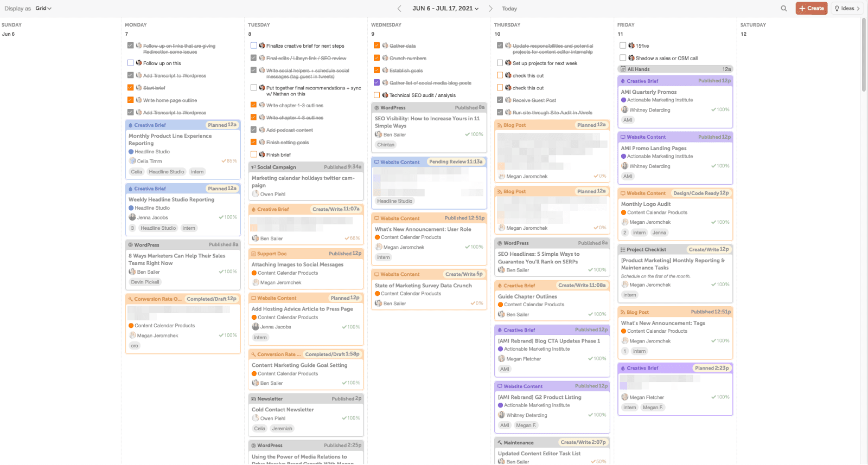
Task: Open Create/Write status on Project Checklist card
Action: (x=709, y=249)
